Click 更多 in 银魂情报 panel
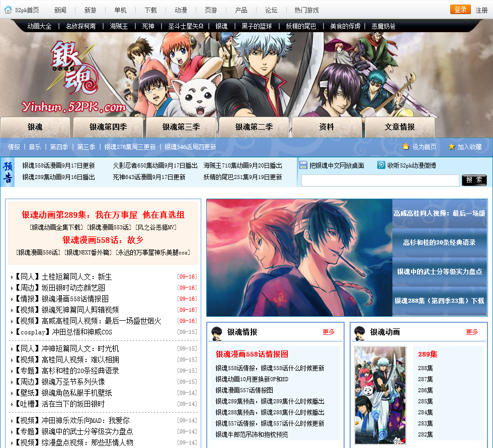493x448 pixels. click(x=328, y=332)
